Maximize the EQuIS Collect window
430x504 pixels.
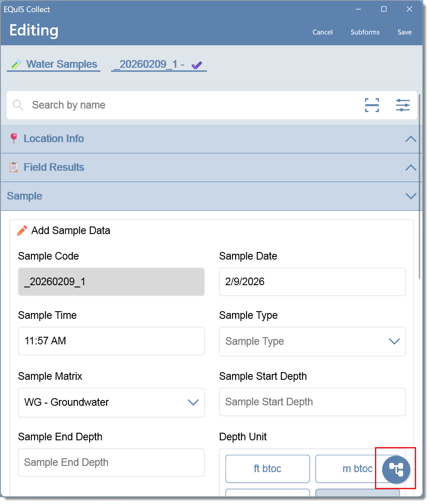point(384,9)
